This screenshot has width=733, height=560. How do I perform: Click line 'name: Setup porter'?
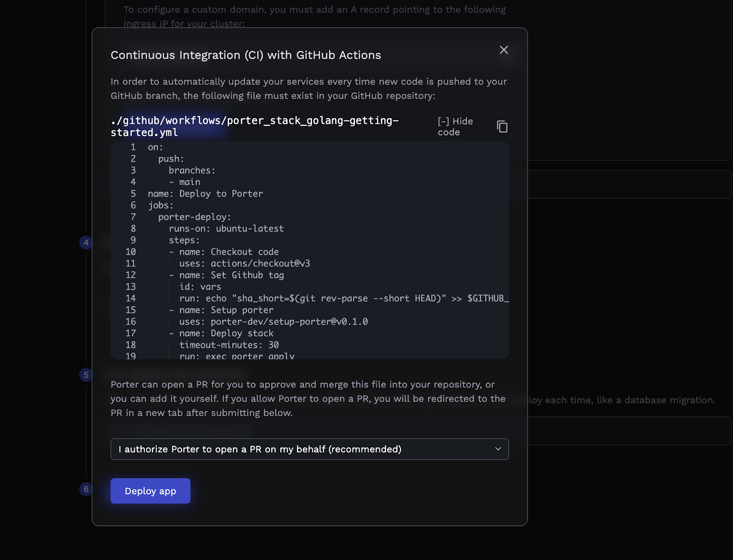point(221,310)
